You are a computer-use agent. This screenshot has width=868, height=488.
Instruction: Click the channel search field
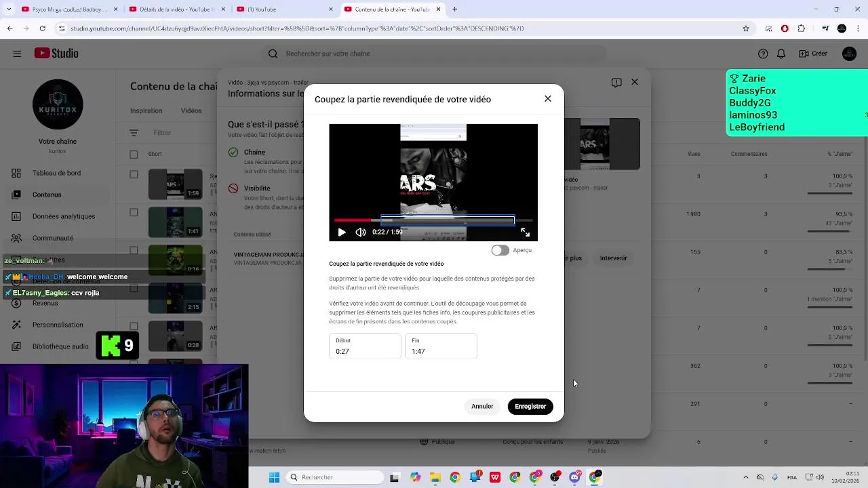pyautogui.click(x=434, y=54)
